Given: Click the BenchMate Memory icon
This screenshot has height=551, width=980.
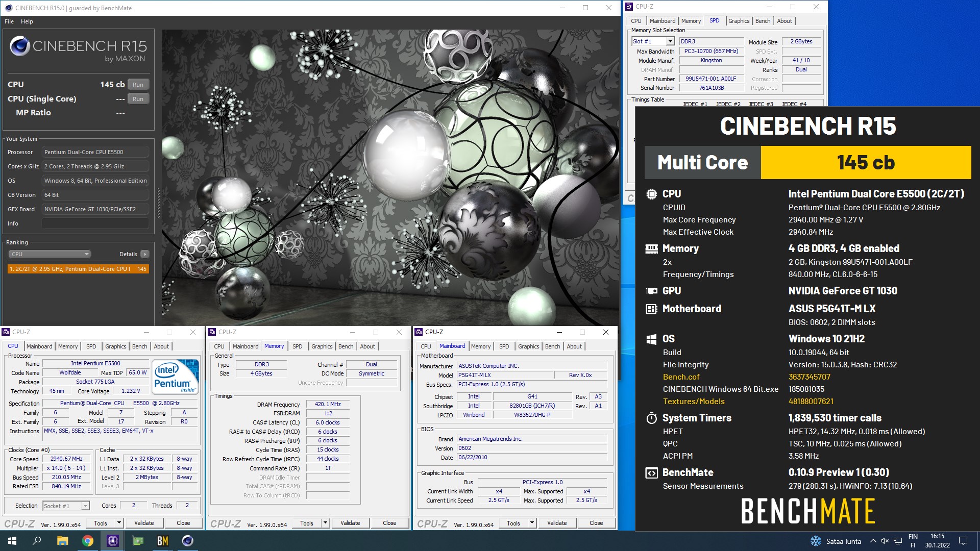Looking at the screenshot, I should coord(651,248).
